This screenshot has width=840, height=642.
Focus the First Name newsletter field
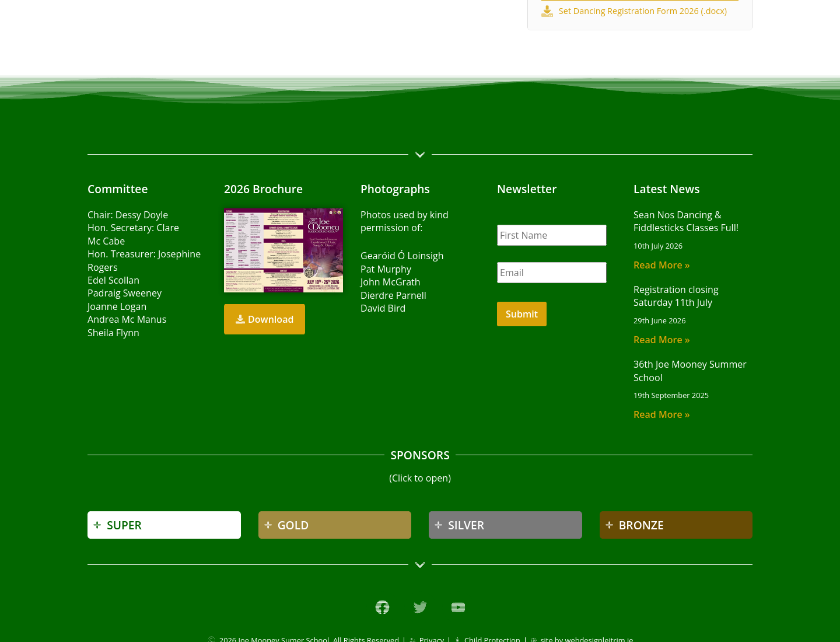coord(552,235)
